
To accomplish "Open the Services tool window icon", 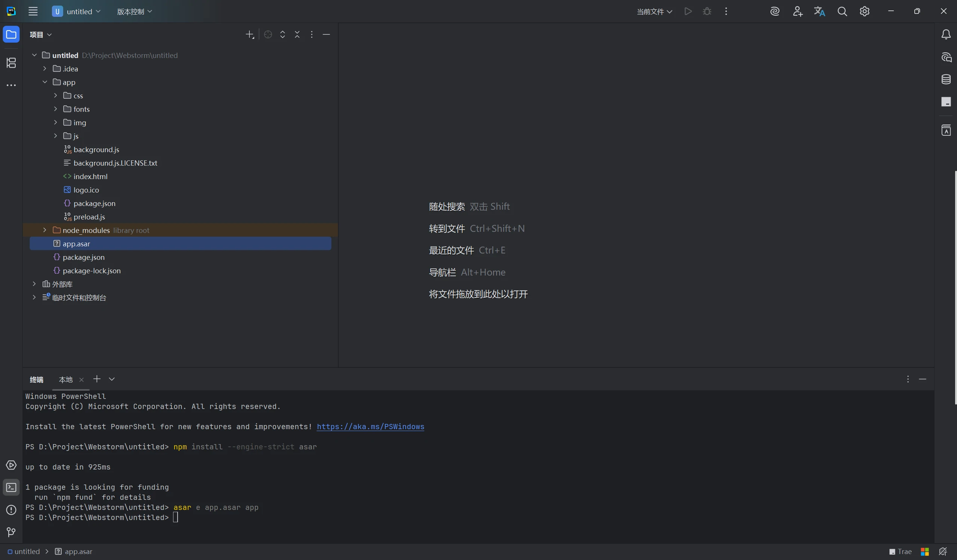I will 11,465.
